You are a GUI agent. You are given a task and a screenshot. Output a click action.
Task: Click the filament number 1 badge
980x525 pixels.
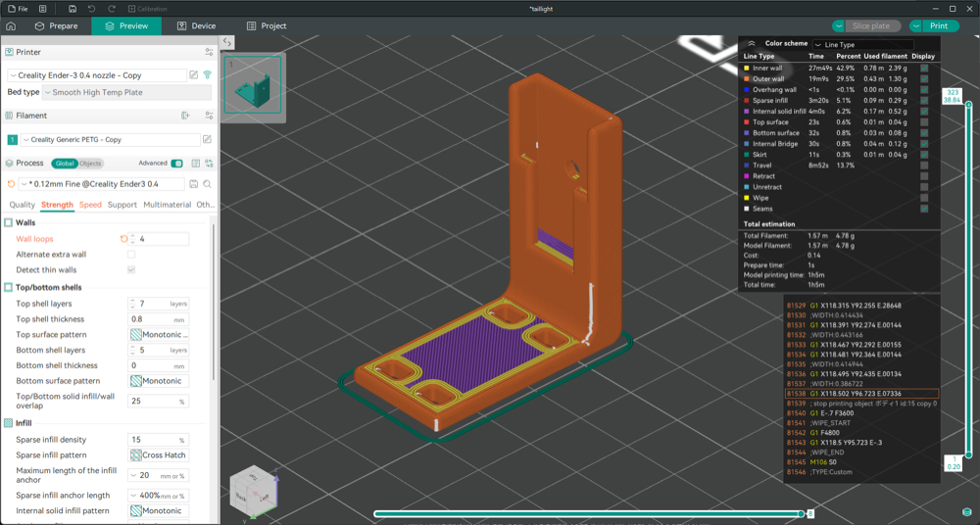pyautogui.click(x=12, y=139)
